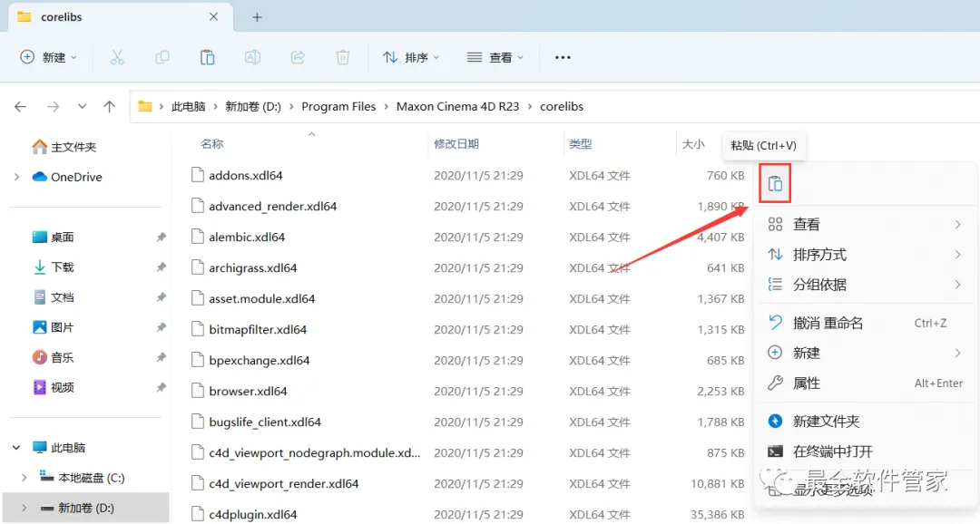Open 文档 Documents in sidebar
Screen dimensions: 980x524
coord(54,297)
